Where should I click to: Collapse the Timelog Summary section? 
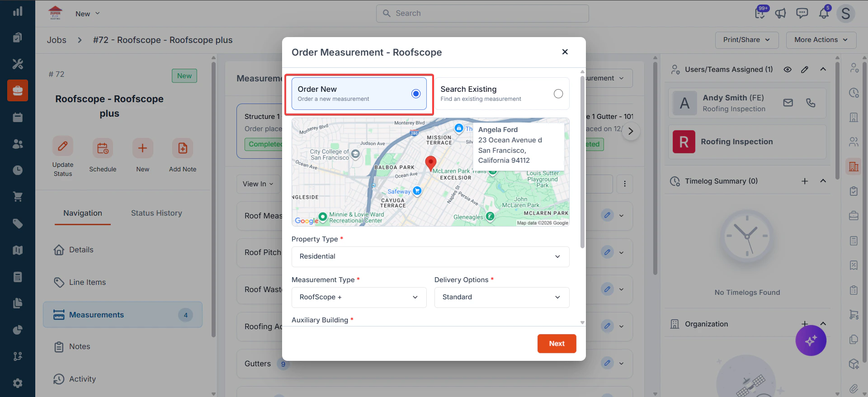coord(823,181)
